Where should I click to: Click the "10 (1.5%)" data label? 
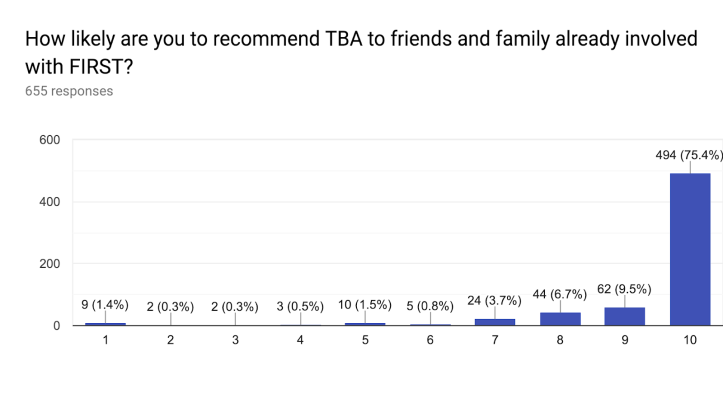pos(365,307)
